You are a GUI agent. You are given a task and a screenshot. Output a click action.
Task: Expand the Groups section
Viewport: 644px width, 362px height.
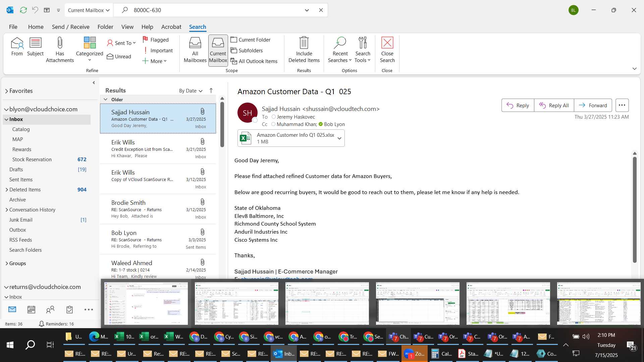point(7,263)
